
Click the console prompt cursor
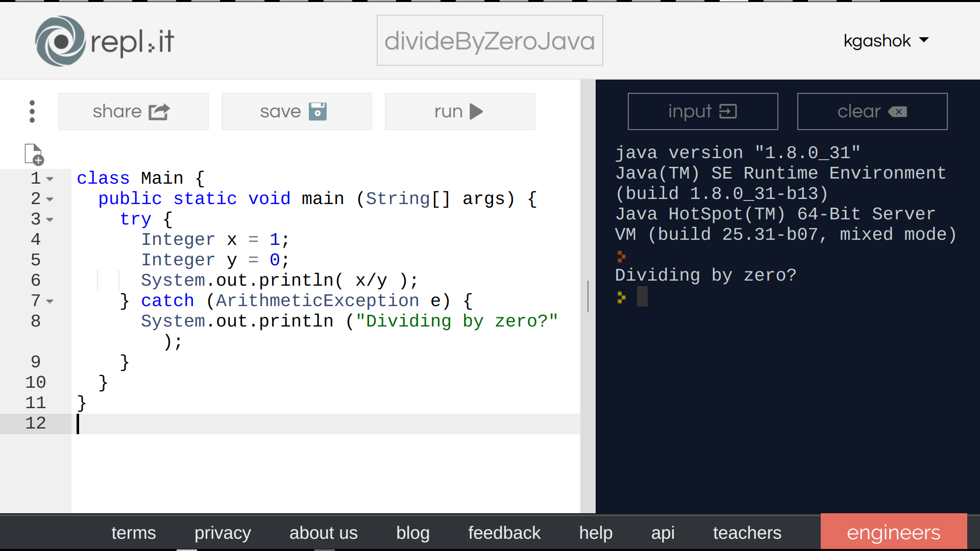click(x=642, y=296)
